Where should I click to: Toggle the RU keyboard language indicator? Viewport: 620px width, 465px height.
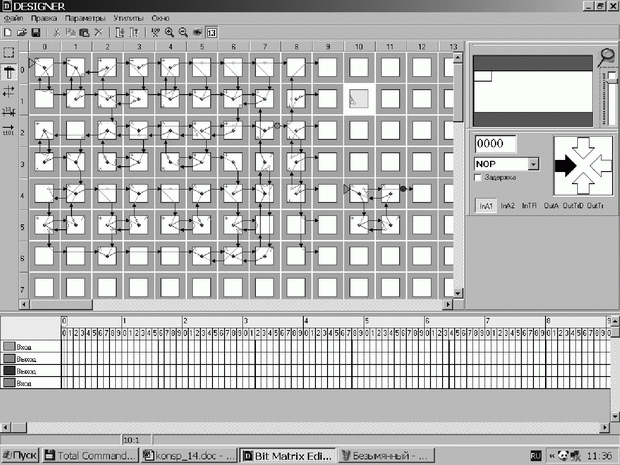tap(536, 455)
